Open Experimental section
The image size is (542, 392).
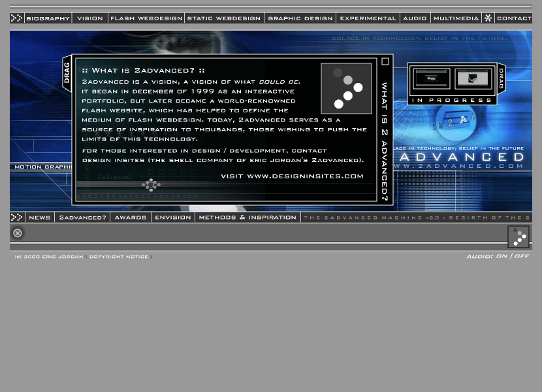coord(368,18)
